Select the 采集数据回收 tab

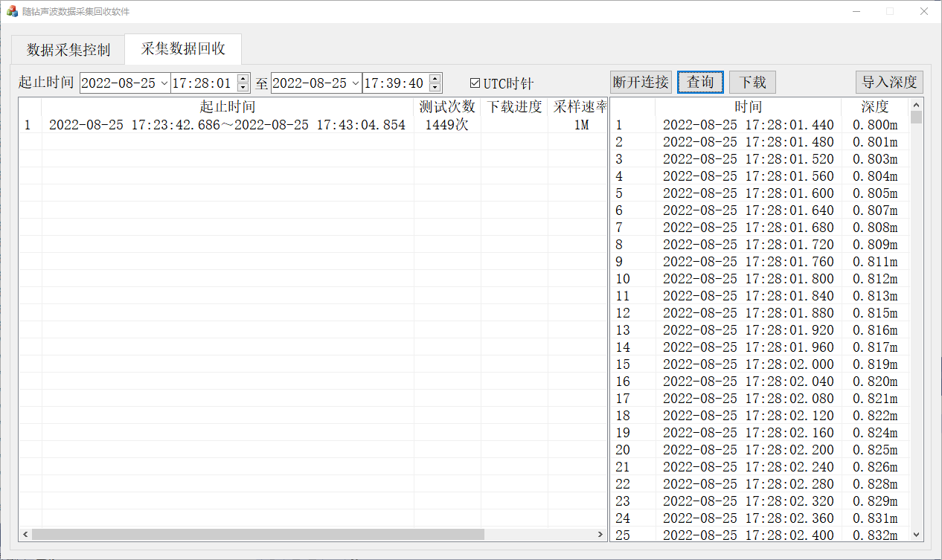click(x=183, y=49)
